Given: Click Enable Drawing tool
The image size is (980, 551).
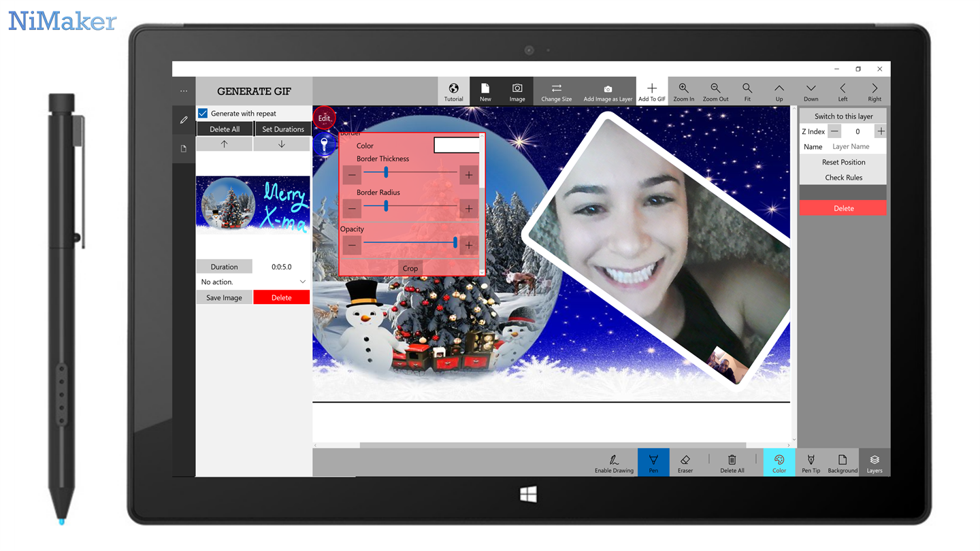Looking at the screenshot, I should pyautogui.click(x=614, y=463).
